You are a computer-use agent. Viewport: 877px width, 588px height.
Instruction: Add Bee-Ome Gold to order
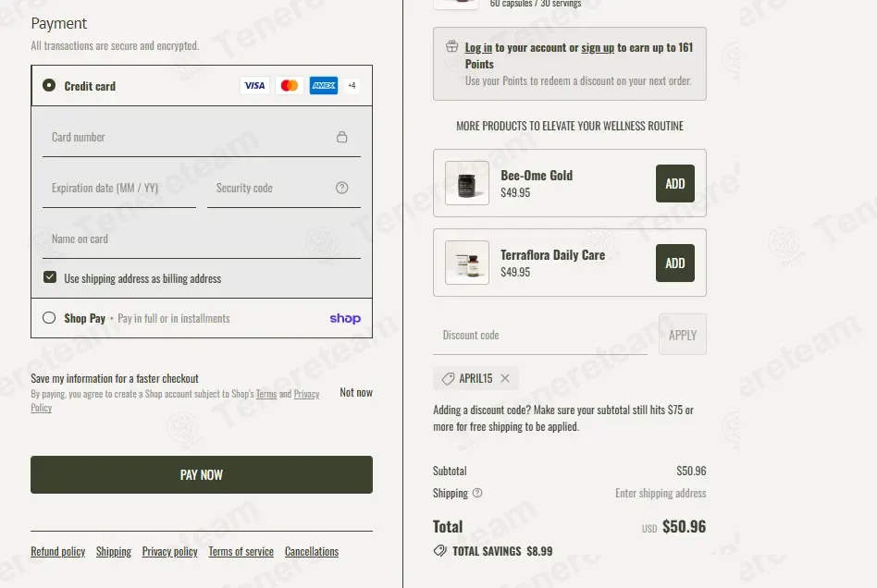pos(675,183)
